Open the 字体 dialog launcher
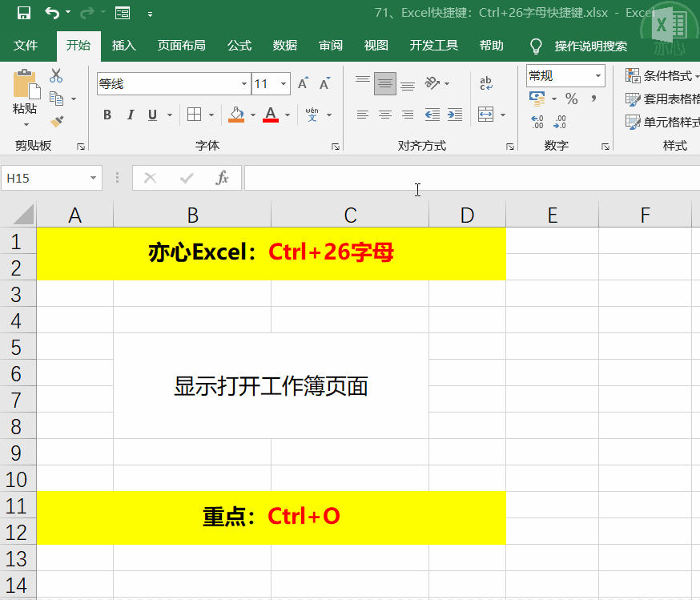The width and height of the screenshot is (700, 600). point(336,147)
